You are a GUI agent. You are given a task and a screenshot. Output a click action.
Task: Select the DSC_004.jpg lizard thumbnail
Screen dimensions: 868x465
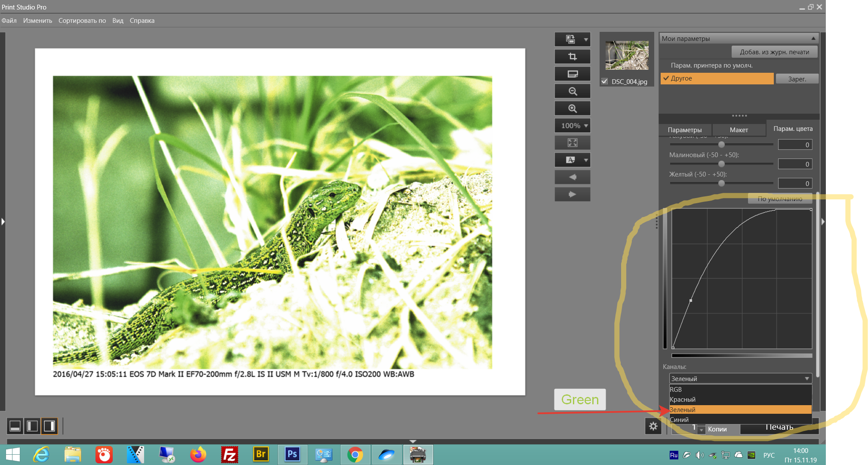[x=627, y=55]
